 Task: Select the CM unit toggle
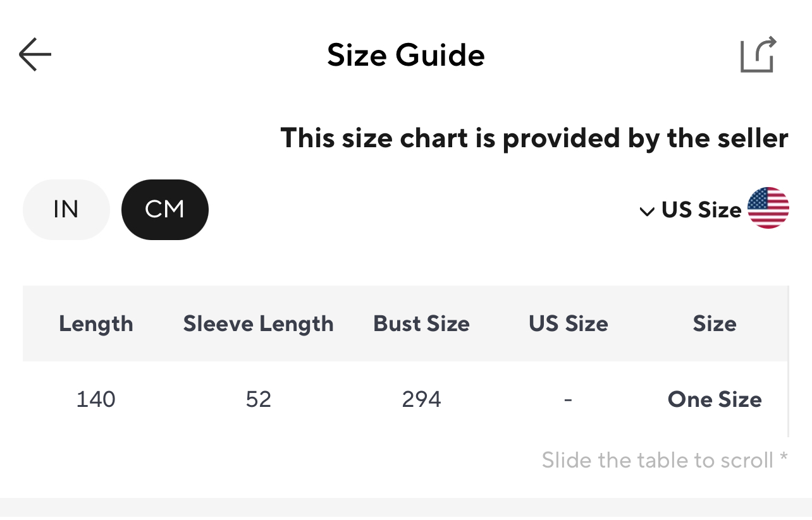point(164,209)
